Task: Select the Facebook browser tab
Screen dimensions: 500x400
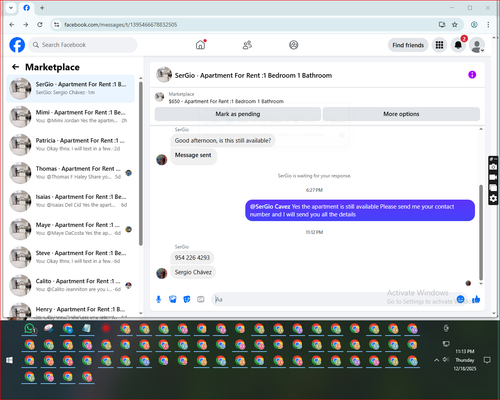Action: pos(27,8)
